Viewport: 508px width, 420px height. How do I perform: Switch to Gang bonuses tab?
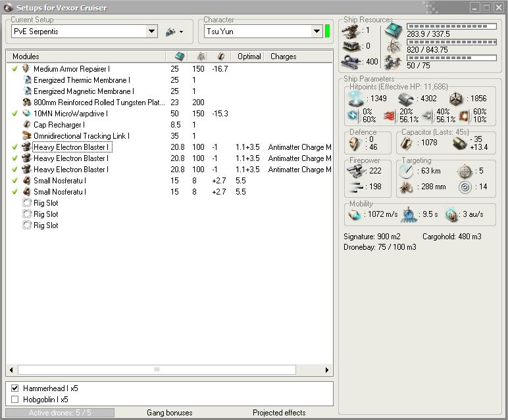point(169,413)
